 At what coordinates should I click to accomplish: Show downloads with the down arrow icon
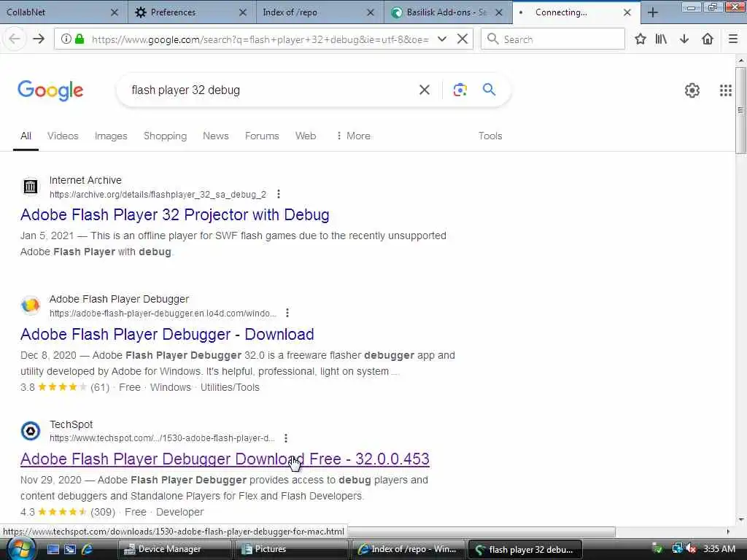click(684, 39)
